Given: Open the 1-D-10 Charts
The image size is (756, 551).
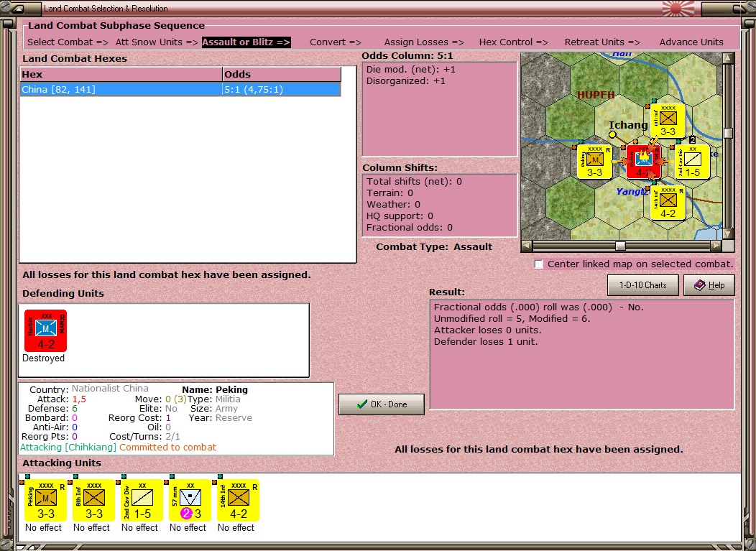Looking at the screenshot, I should point(642,285).
